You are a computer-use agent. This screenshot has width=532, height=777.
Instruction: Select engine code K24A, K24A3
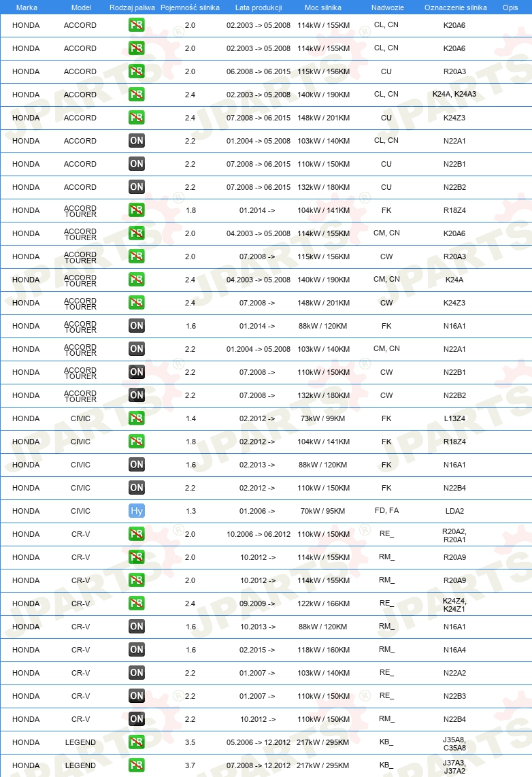pos(454,94)
